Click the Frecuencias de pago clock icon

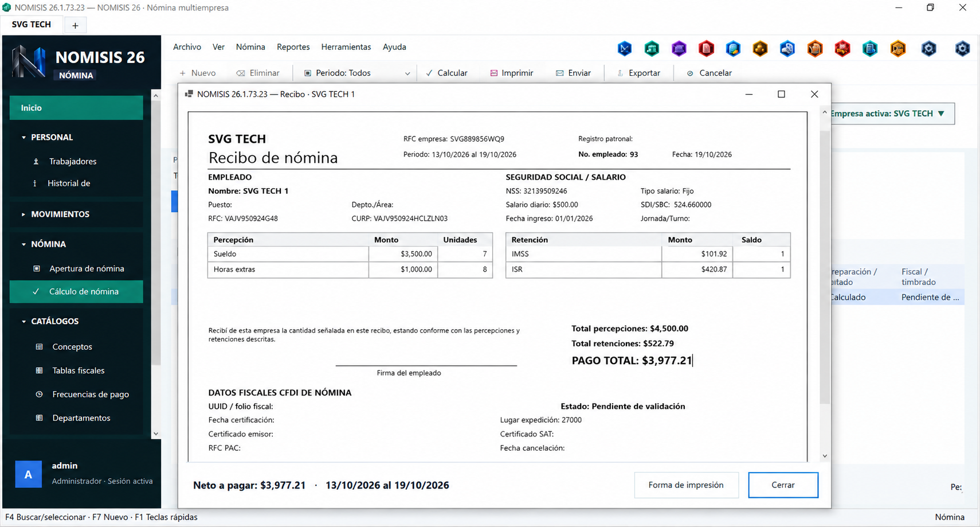coord(39,394)
